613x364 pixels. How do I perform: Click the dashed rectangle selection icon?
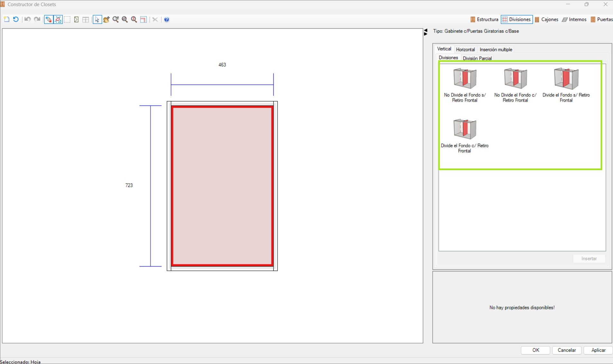(67, 19)
